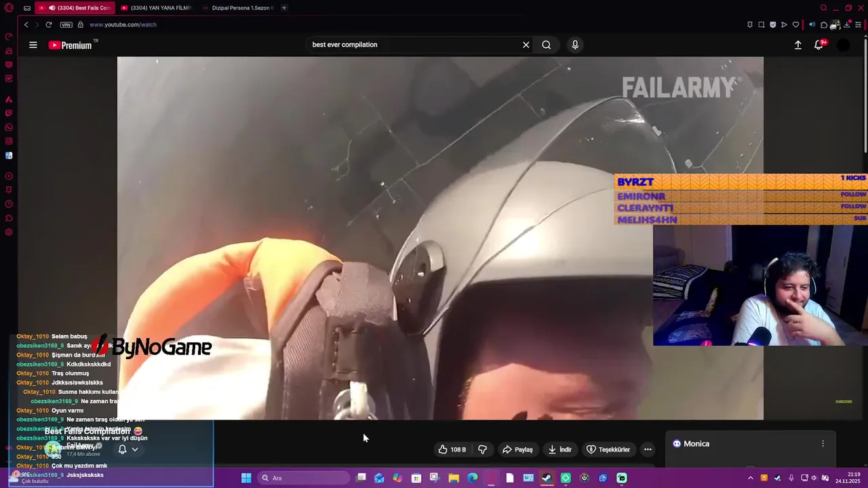Open the ad blocker shield icon
Screen dimensions: 868x488
tap(772, 24)
